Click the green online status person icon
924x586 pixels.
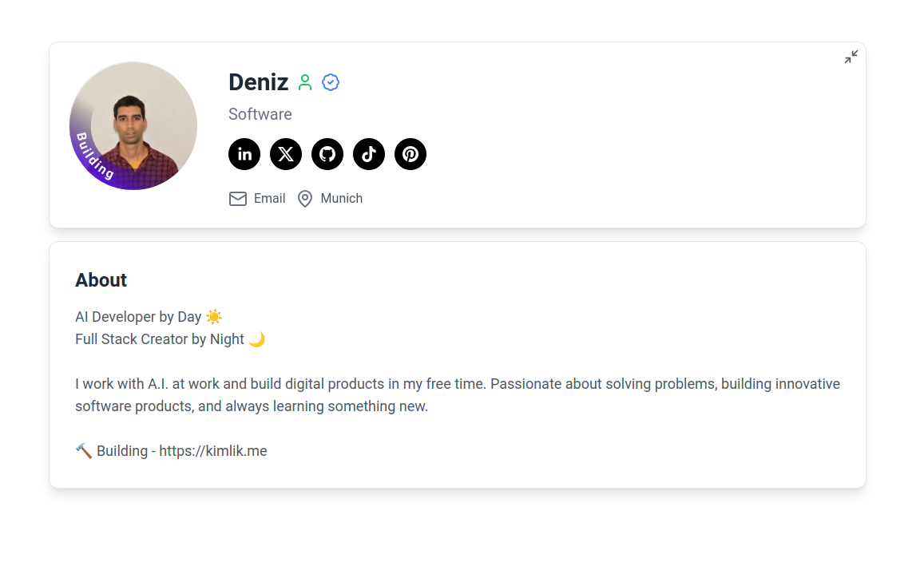[306, 81]
